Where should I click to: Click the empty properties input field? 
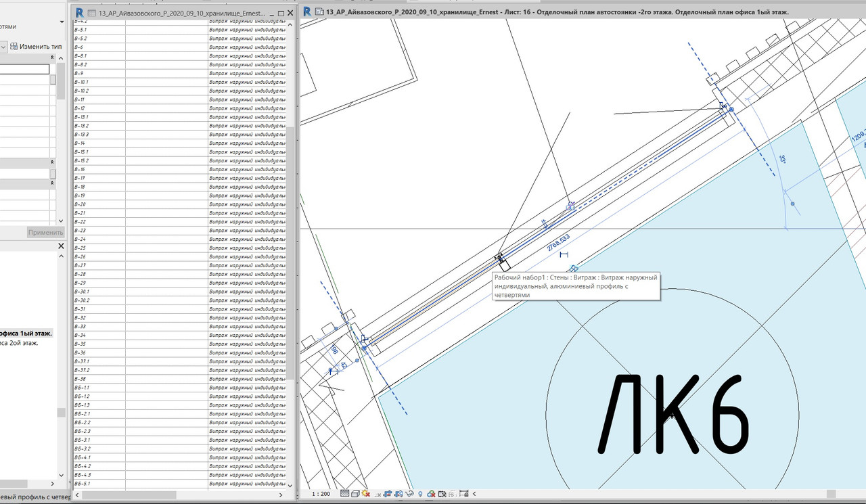coord(24,69)
